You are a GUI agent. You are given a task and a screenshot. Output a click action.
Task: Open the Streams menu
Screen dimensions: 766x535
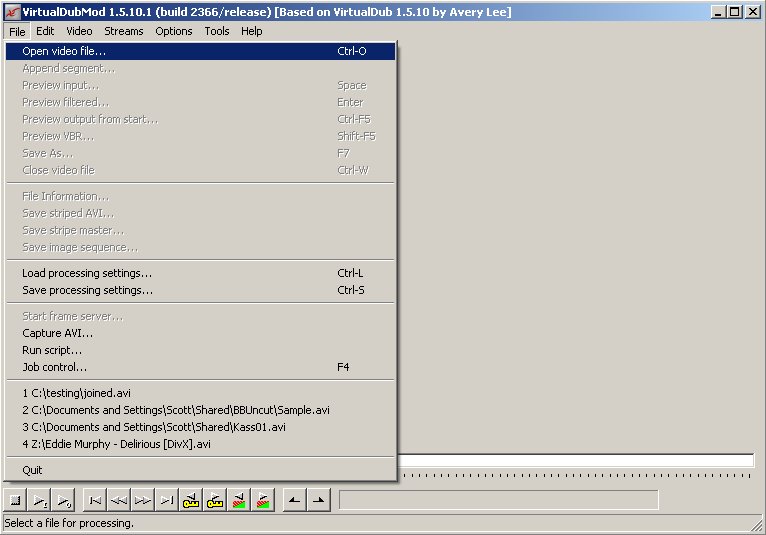point(124,31)
